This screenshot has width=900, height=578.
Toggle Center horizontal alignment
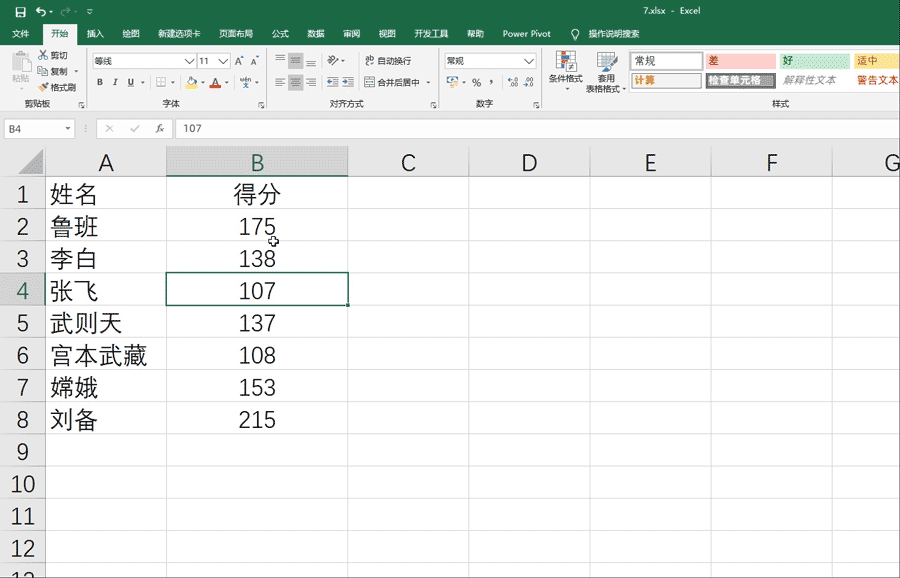(x=296, y=82)
